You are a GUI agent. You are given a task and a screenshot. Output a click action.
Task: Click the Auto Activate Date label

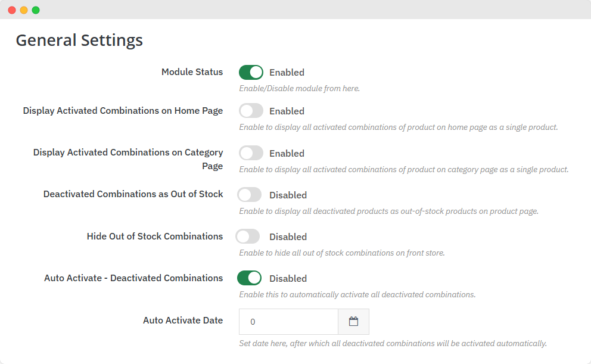[x=183, y=321]
